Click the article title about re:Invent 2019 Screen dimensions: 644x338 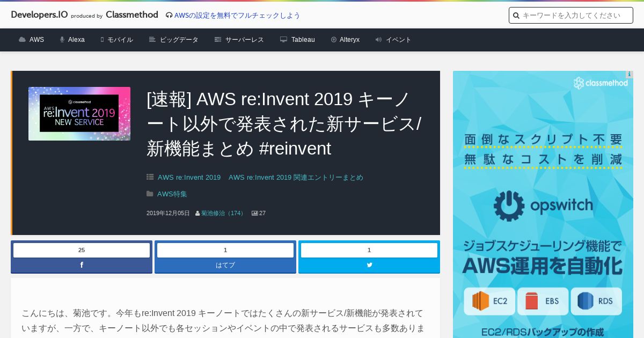click(x=284, y=123)
